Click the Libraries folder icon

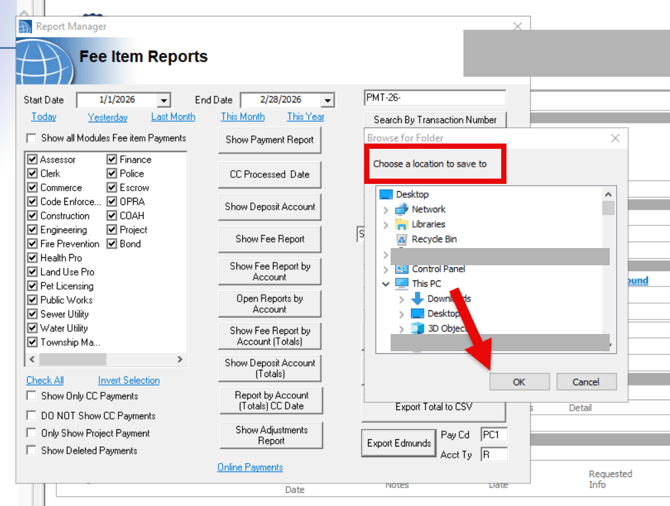402,224
